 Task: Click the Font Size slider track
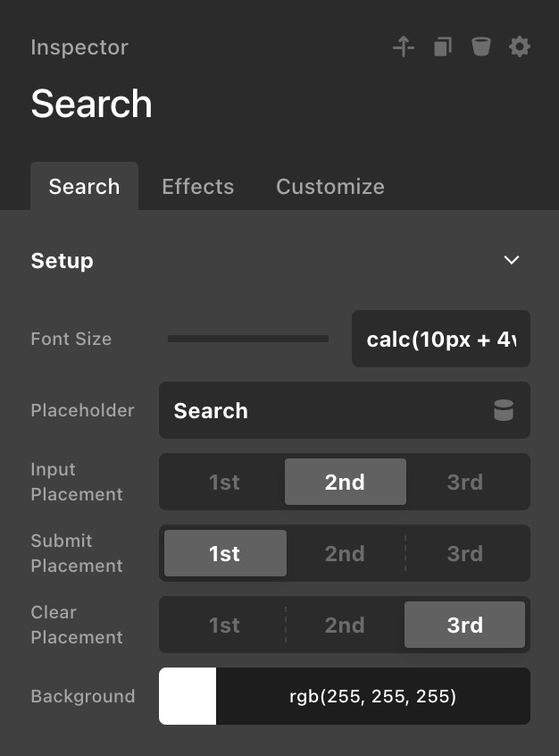coord(248,339)
